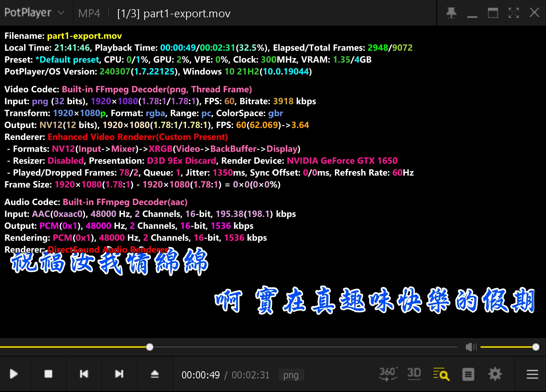Screen dimensions: 546x392
Task: Pin the window always on top
Action: point(451,13)
